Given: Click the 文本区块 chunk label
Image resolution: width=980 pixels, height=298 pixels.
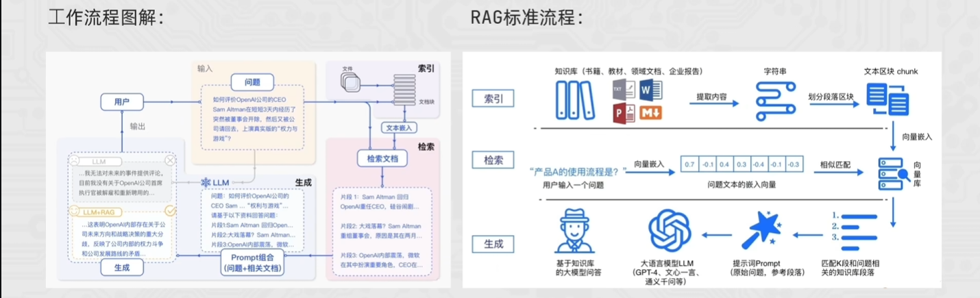Looking at the screenshot, I should 891,71.
